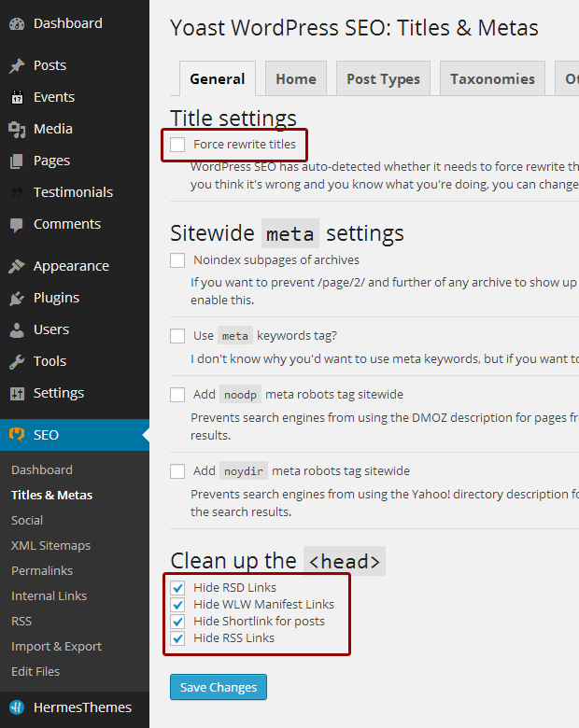Uncheck Hide WLW Manifest Links

[177, 605]
